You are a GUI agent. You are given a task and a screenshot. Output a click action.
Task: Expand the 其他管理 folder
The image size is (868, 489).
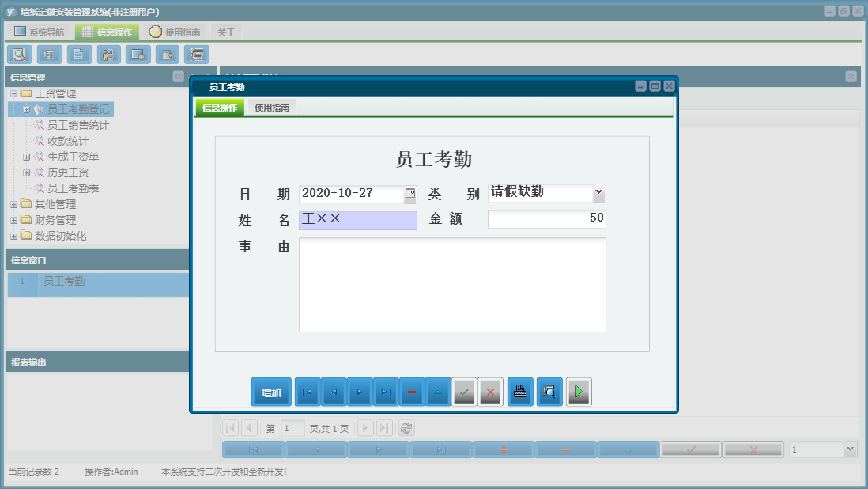[x=14, y=204]
